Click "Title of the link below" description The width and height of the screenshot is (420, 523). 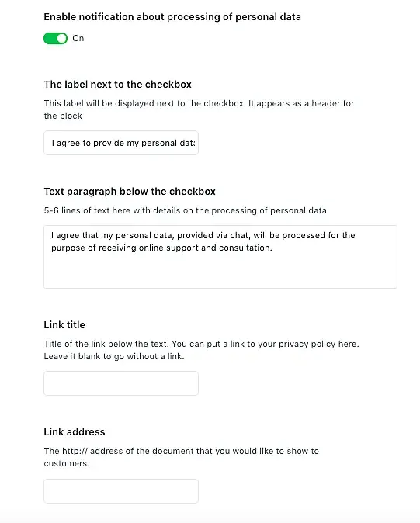pyautogui.click(x=202, y=344)
